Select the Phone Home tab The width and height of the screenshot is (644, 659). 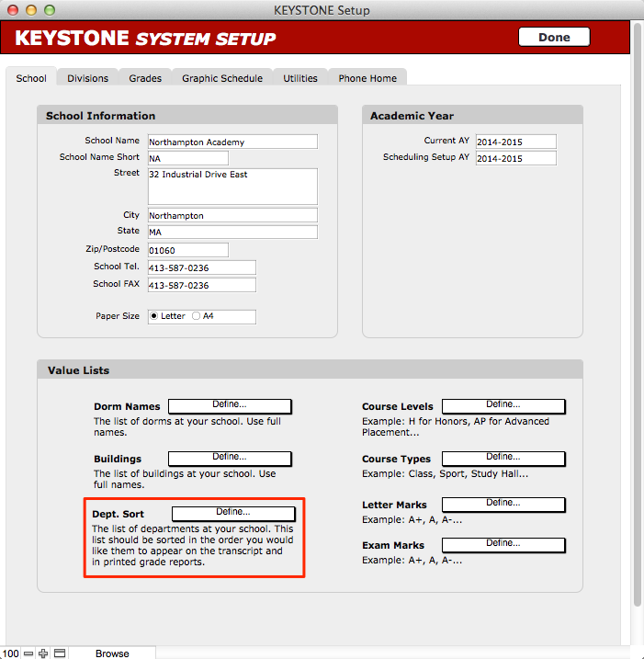(367, 78)
